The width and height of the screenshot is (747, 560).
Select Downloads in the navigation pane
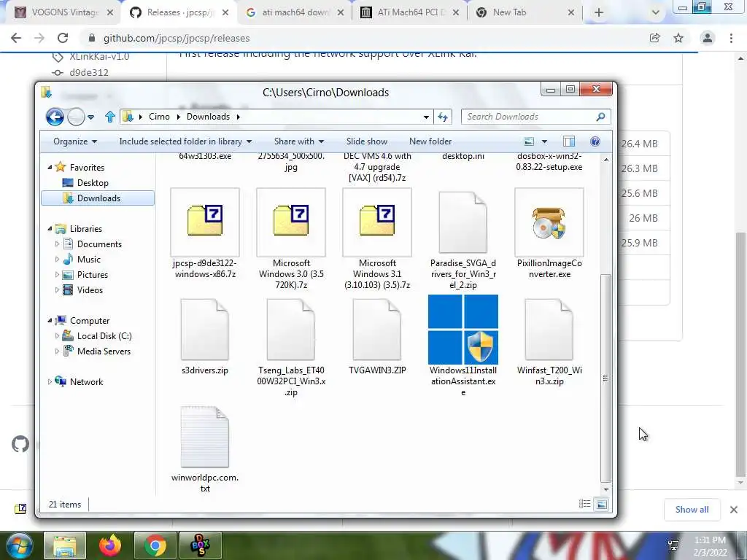pyautogui.click(x=98, y=198)
